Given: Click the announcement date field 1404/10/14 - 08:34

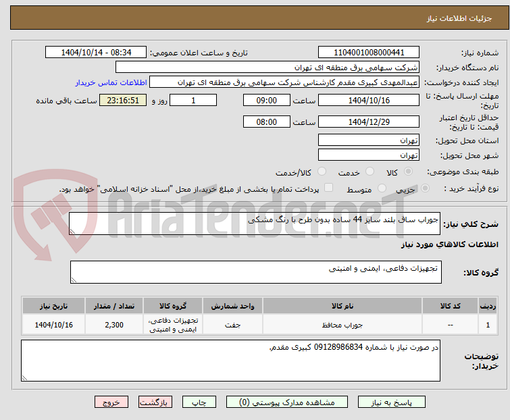Looking at the screenshot, I should [x=96, y=53].
